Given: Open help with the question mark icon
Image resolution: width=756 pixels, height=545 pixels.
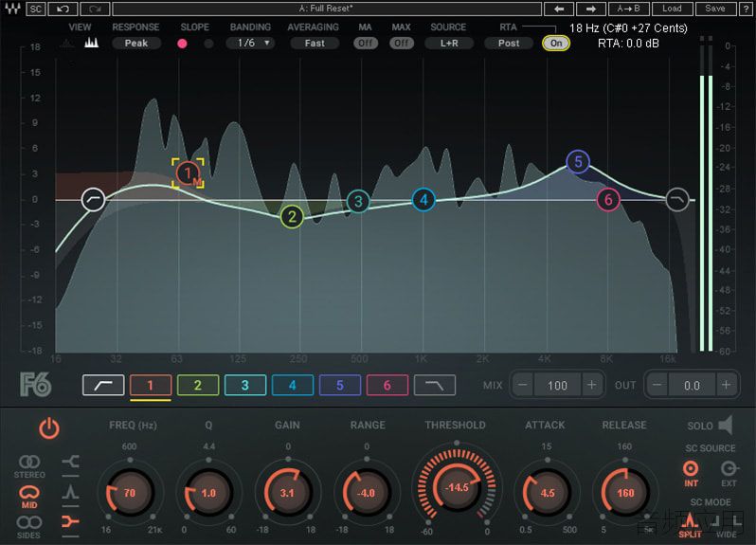Looking at the screenshot, I should pos(745,9).
